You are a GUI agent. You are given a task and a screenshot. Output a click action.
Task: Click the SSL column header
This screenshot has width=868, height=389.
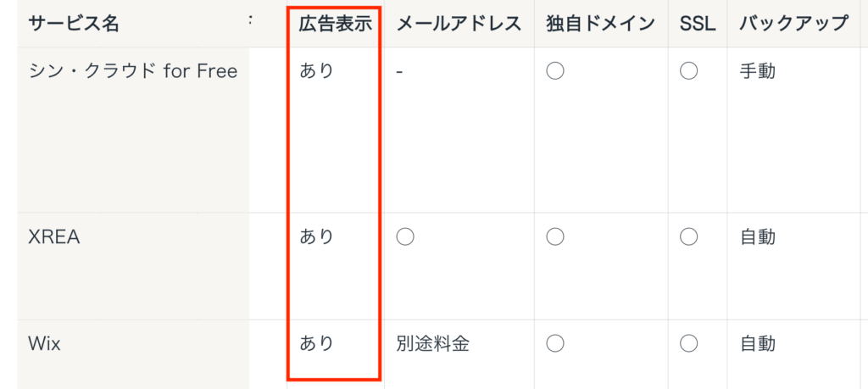[698, 24]
